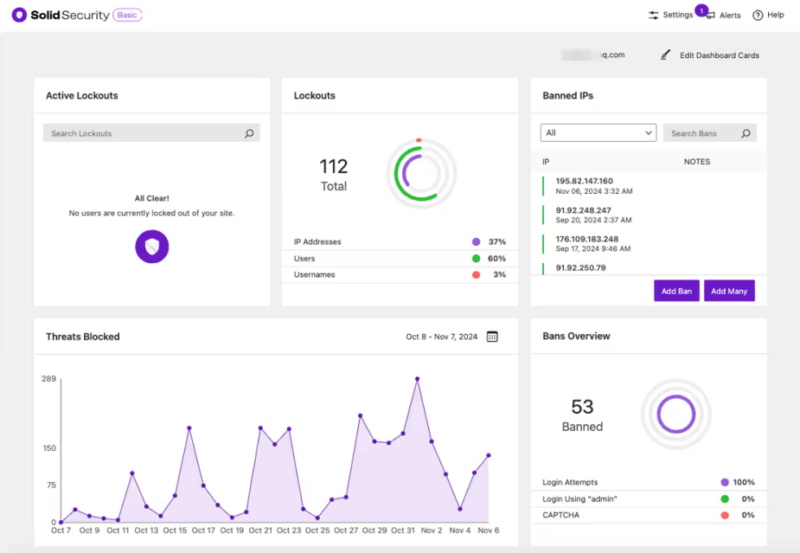Click the Threats Blocked card title
This screenshot has width=800, height=553.
(83, 337)
